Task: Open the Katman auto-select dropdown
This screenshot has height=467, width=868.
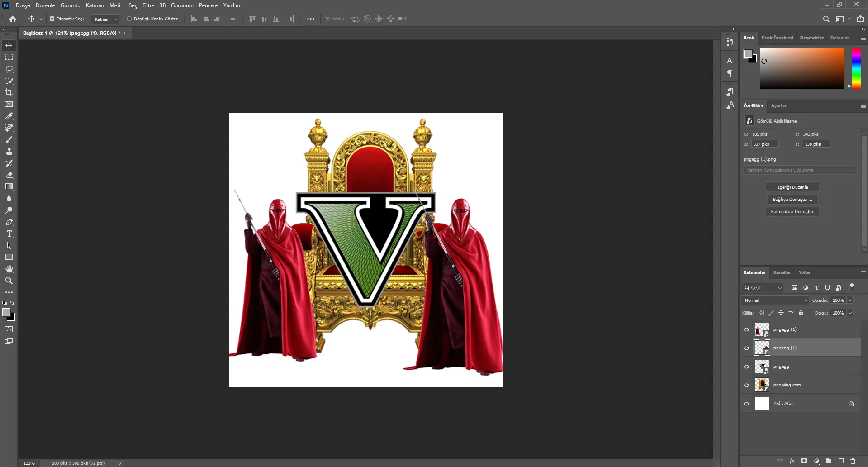Action: tap(105, 19)
